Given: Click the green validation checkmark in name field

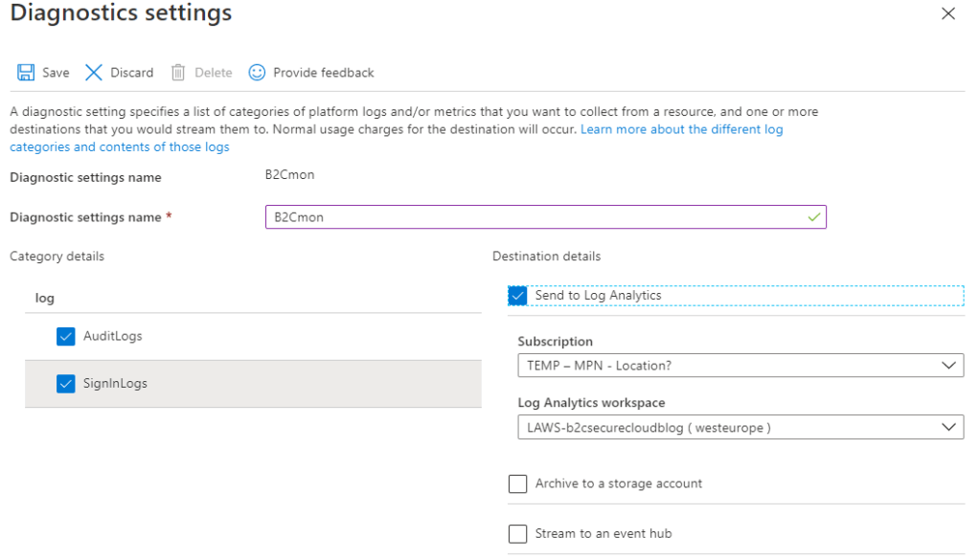Looking at the screenshot, I should pos(813,217).
